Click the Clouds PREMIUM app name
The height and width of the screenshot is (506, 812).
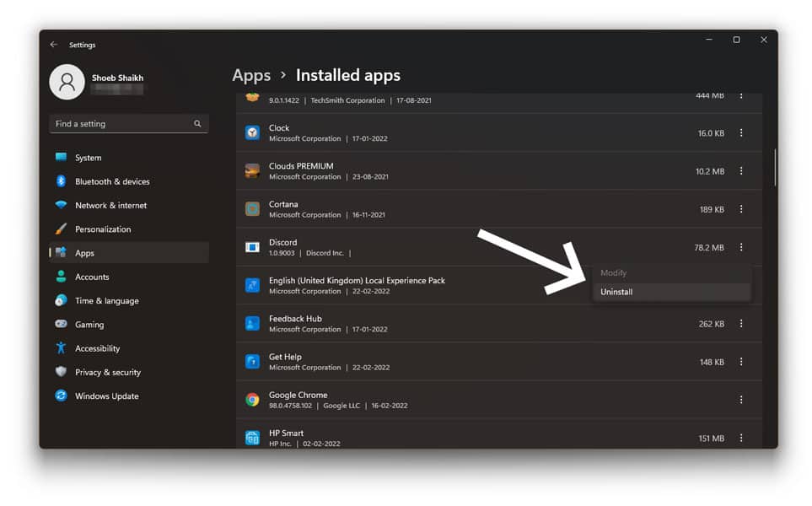pos(301,166)
